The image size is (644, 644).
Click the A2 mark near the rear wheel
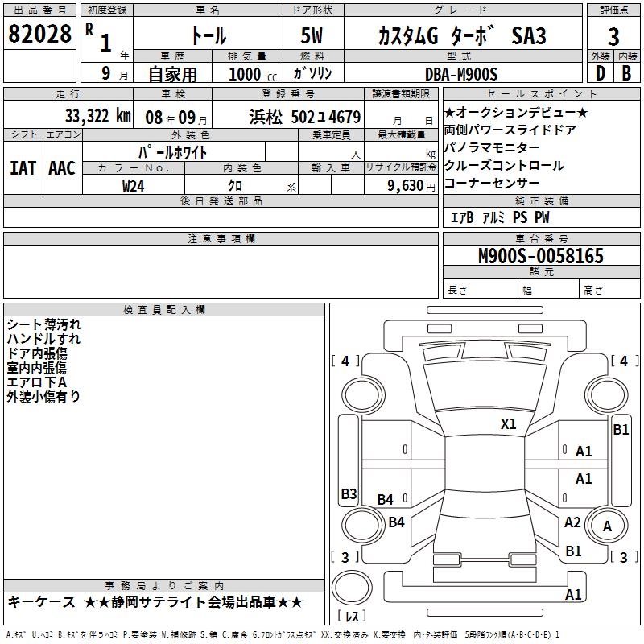coord(572,522)
